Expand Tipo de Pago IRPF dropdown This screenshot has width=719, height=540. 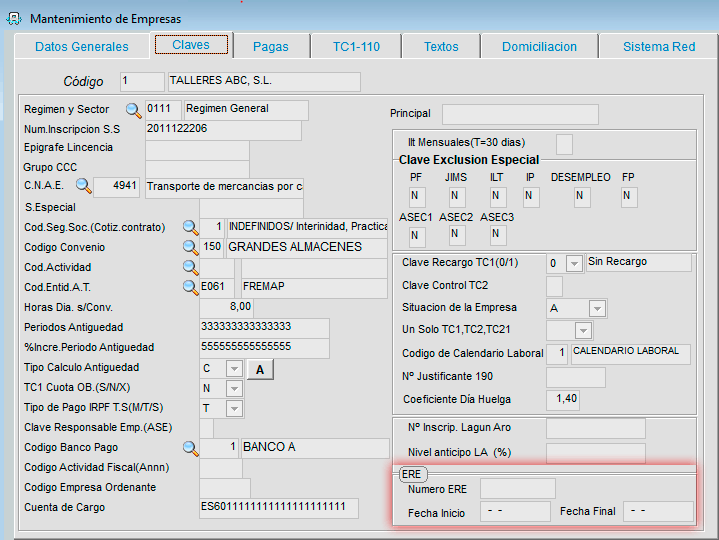tap(234, 408)
